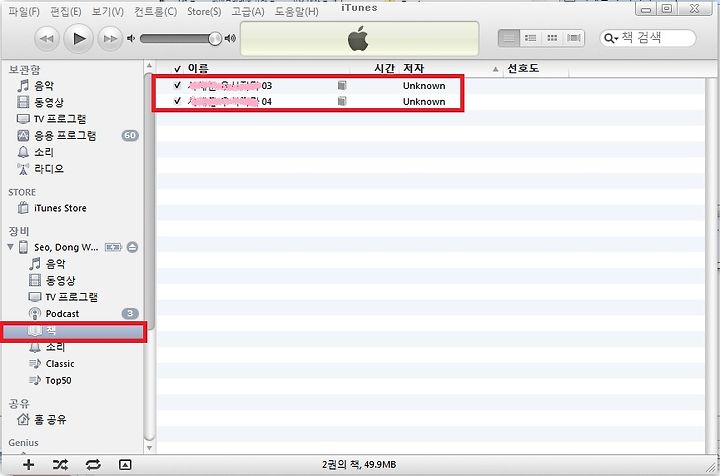Adjust the volume slider knob
This screenshot has width=720, height=476.
pyautogui.click(x=215, y=39)
